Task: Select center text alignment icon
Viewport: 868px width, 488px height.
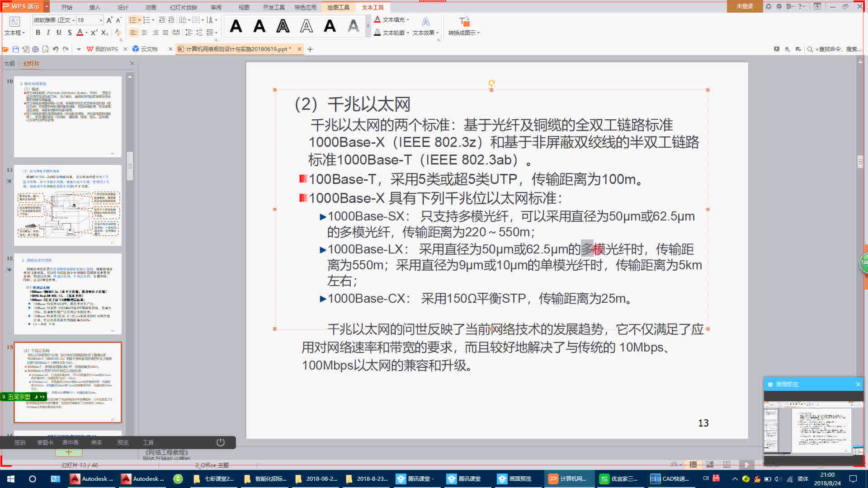Action: coord(144,33)
